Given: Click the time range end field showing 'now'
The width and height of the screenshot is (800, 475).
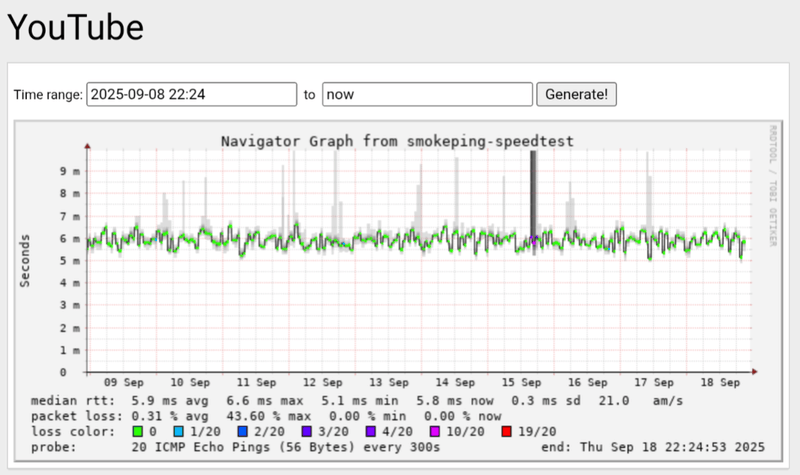Looking at the screenshot, I should coord(427,94).
